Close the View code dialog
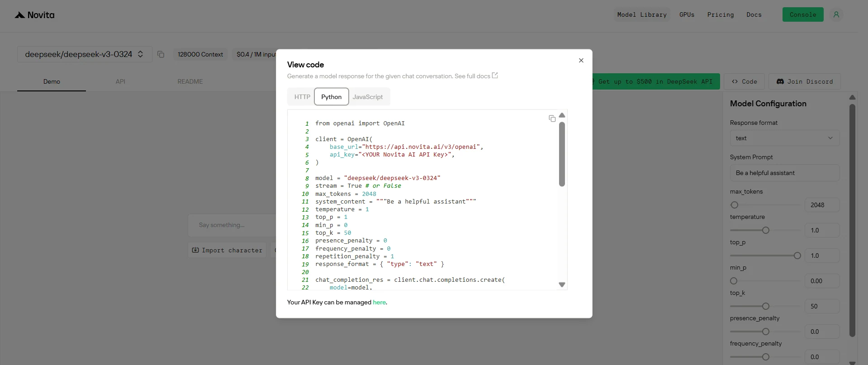The width and height of the screenshot is (868, 365). 581,61
